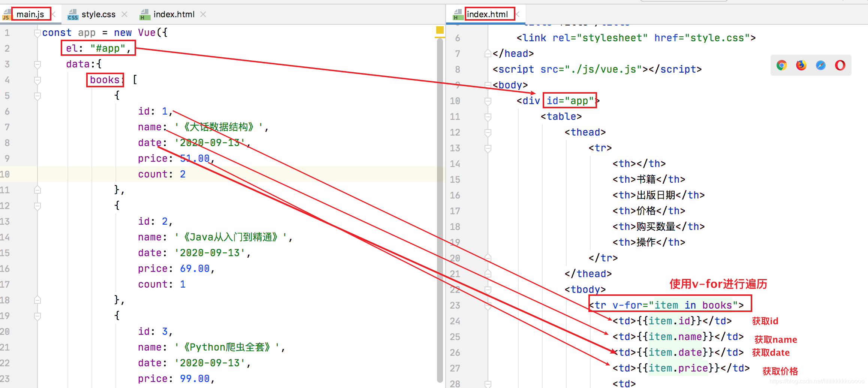
Task: Click the <th>操作</th> header line
Action: pyautogui.click(x=649, y=242)
